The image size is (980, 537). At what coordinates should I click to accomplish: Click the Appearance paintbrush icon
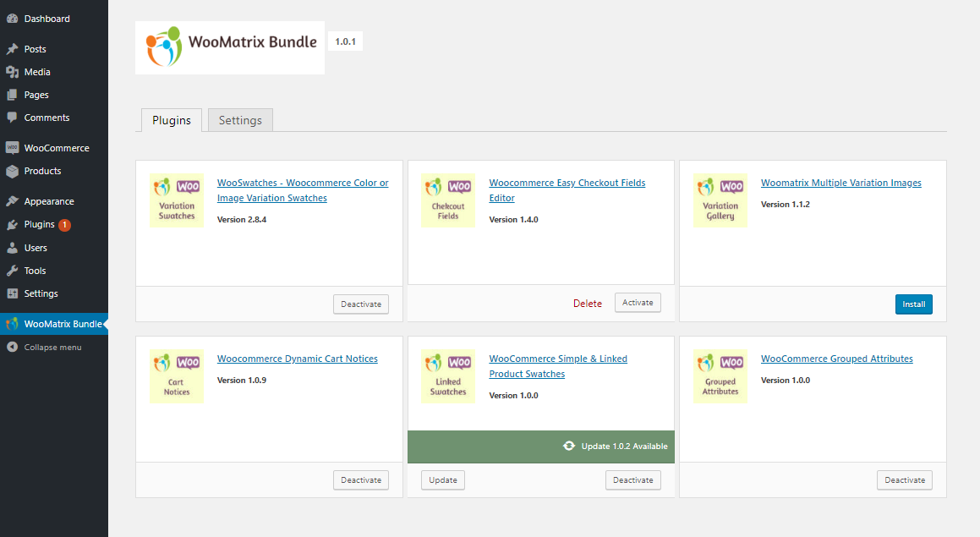pos(12,201)
